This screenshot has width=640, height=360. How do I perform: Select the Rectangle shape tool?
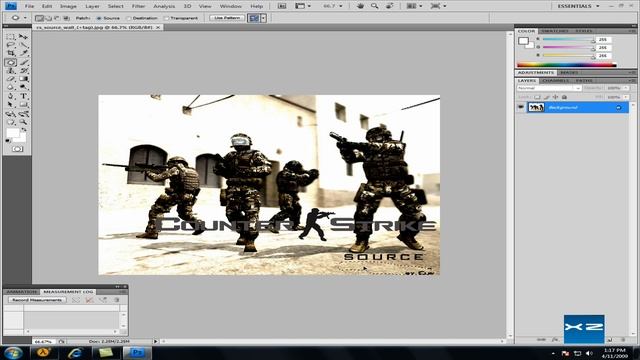pos(23,105)
